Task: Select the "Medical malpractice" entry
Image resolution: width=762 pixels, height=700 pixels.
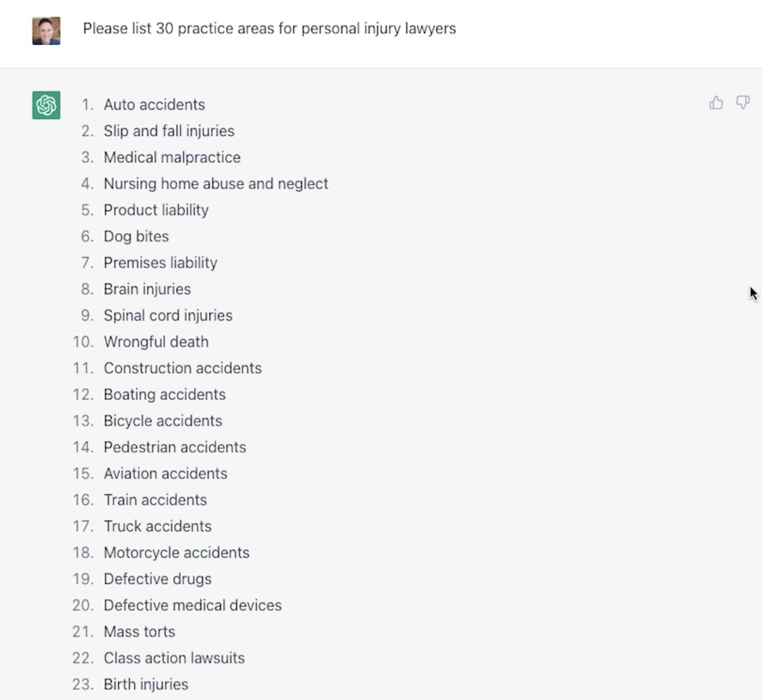Action: pos(172,157)
